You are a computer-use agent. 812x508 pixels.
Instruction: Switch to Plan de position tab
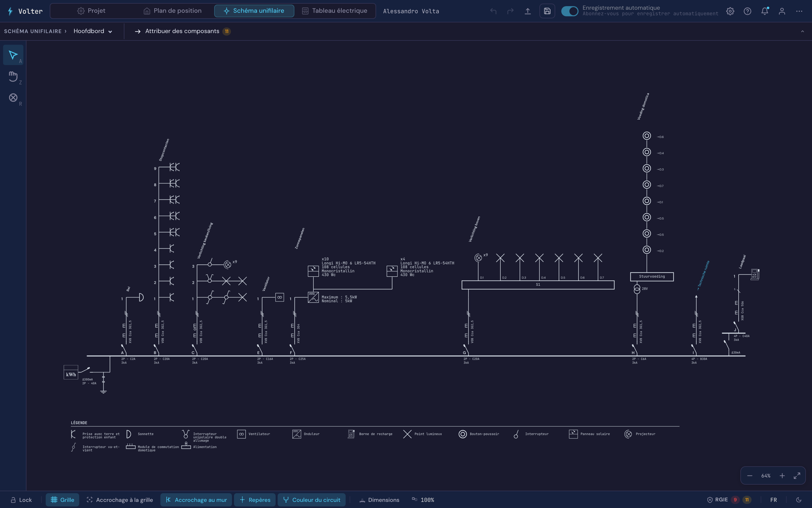point(173,11)
